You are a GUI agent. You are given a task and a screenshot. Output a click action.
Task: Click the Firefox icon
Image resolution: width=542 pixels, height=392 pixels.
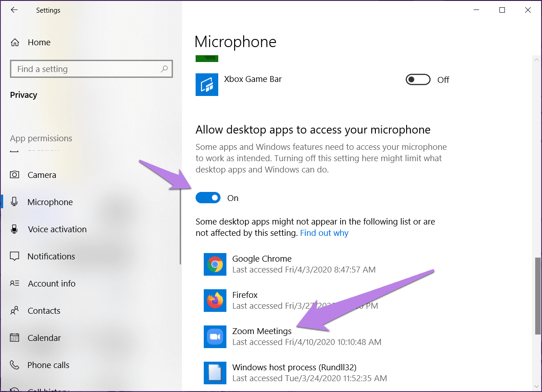click(215, 301)
